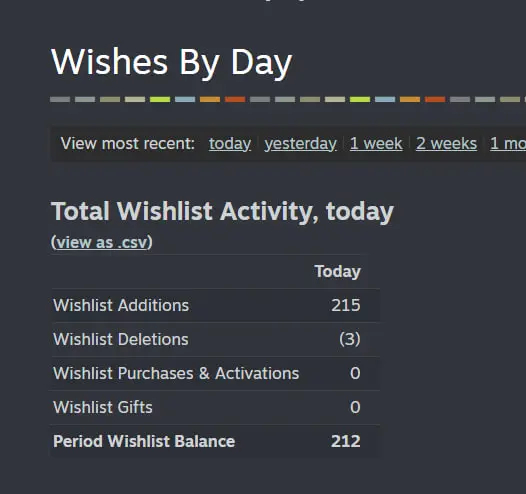Open the partially visible 1 month link
Viewport: 526px width, 494px height.
pyautogui.click(x=508, y=144)
